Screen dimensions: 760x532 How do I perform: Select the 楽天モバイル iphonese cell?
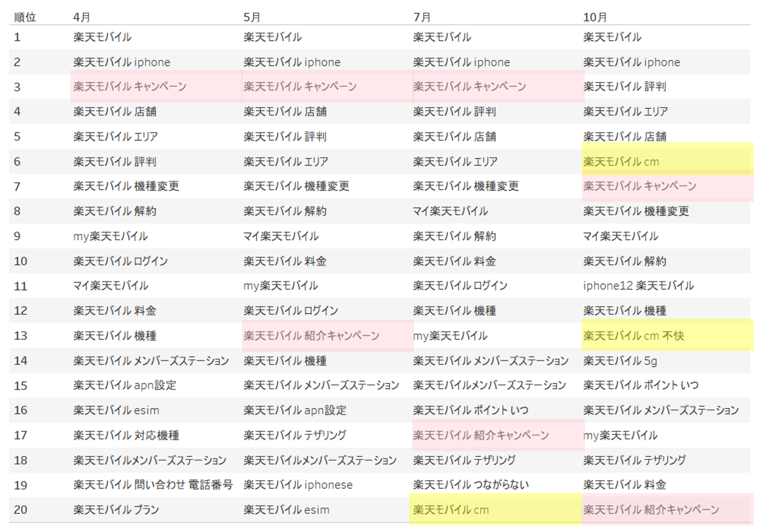(x=298, y=485)
